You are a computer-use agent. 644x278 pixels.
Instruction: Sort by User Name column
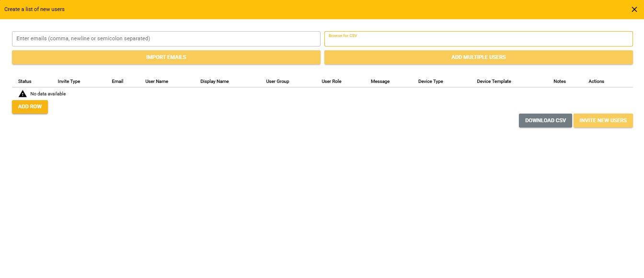[157, 81]
